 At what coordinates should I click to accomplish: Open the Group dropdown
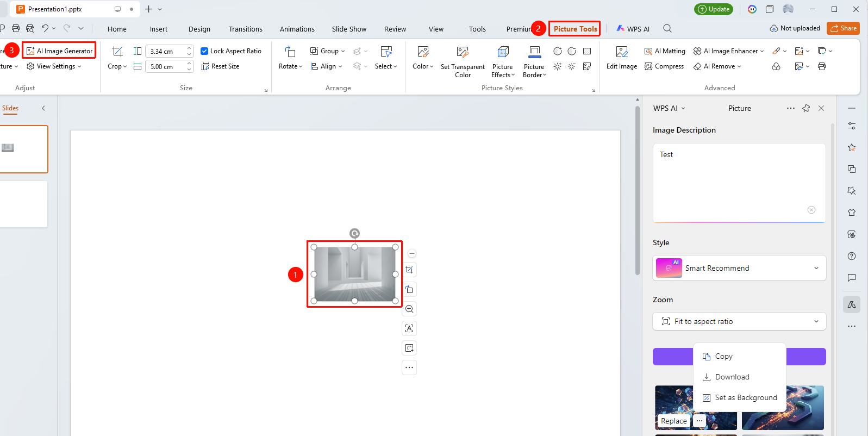[x=327, y=51]
